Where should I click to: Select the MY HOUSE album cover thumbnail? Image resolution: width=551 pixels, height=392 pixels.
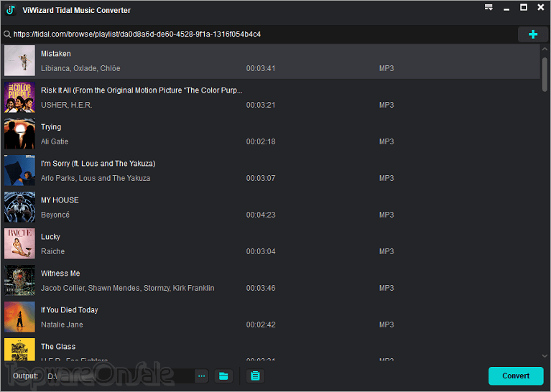(x=19, y=207)
